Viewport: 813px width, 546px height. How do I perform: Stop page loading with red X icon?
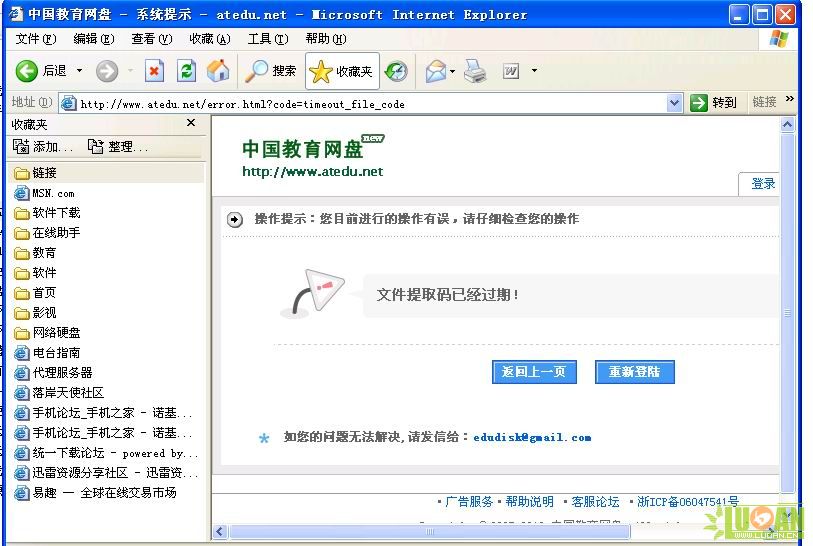154,71
